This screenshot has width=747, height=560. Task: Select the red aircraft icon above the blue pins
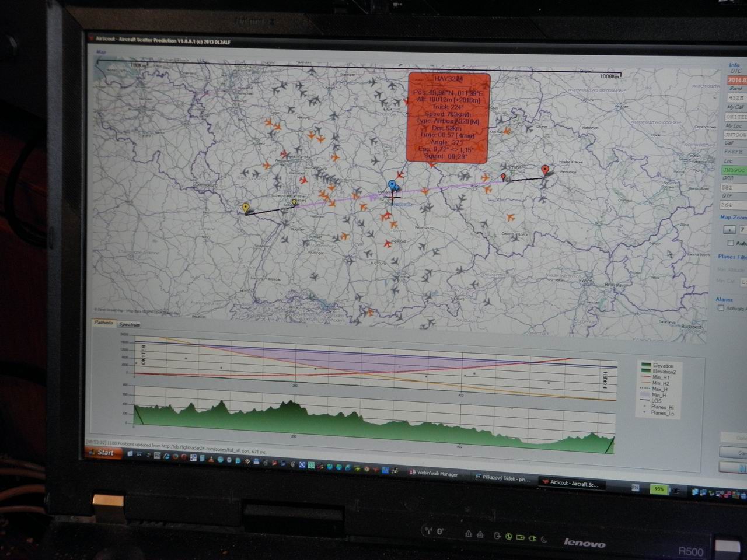click(400, 175)
